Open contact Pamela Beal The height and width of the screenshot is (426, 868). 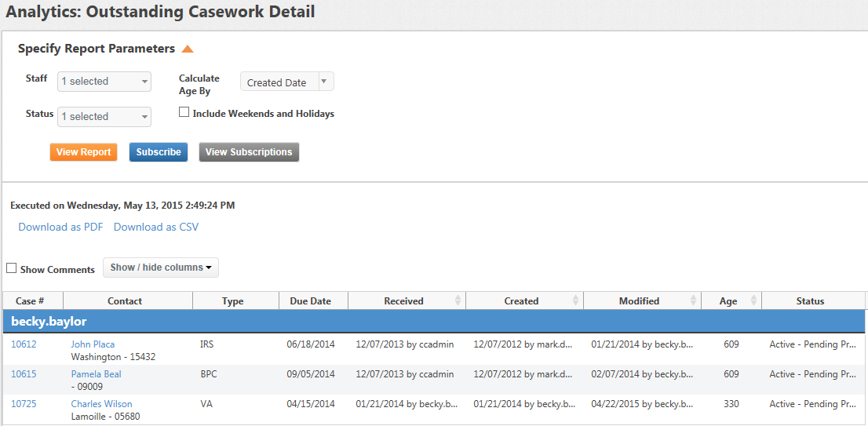pos(97,374)
